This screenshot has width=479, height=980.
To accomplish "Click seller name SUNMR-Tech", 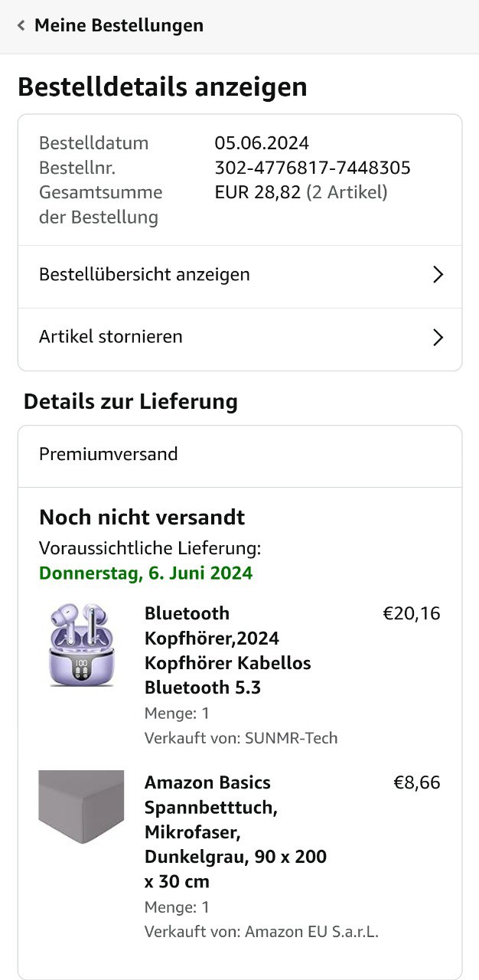I will click(x=291, y=738).
